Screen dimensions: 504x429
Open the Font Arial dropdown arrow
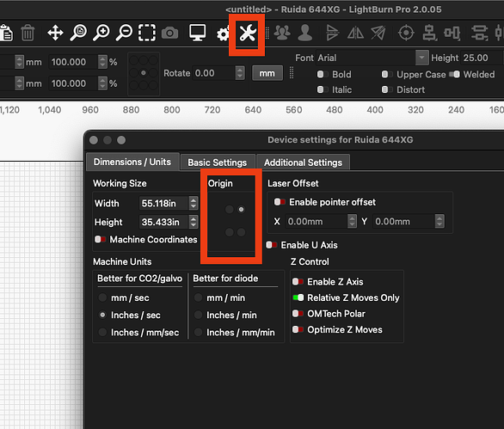coord(421,58)
